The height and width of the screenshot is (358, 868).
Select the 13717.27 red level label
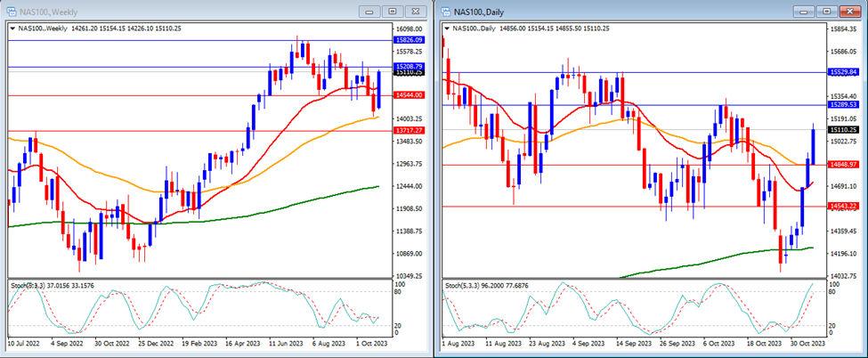coord(408,131)
